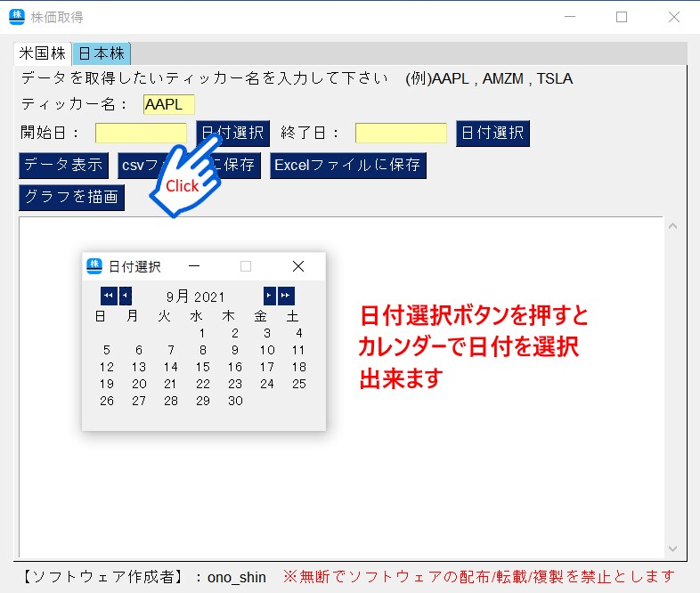Viewport: 700px width, 593px height.
Task: Open 日付選択 for the end date
Action: [x=492, y=133]
